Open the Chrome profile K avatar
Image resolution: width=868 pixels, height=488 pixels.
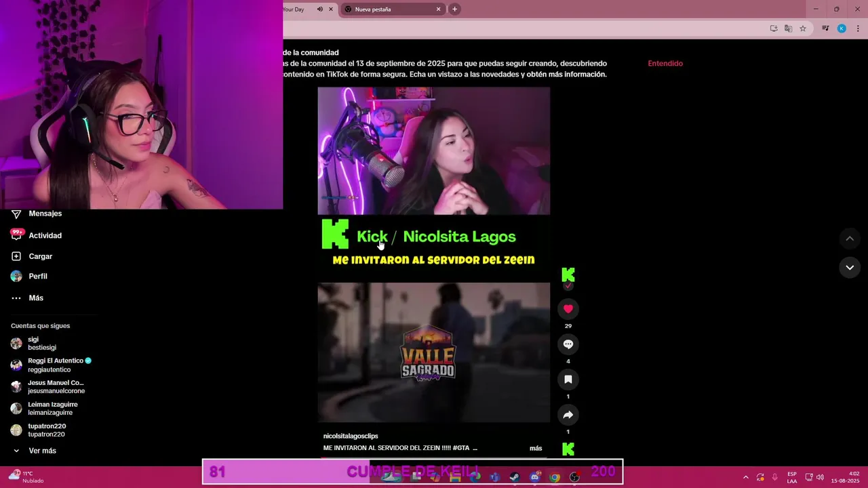pyautogui.click(x=842, y=28)
